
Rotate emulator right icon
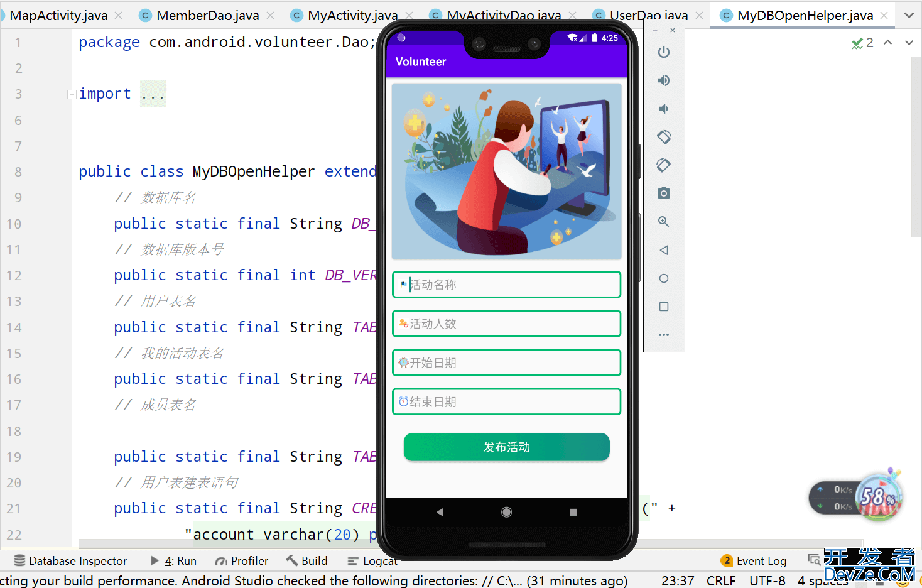664,165
